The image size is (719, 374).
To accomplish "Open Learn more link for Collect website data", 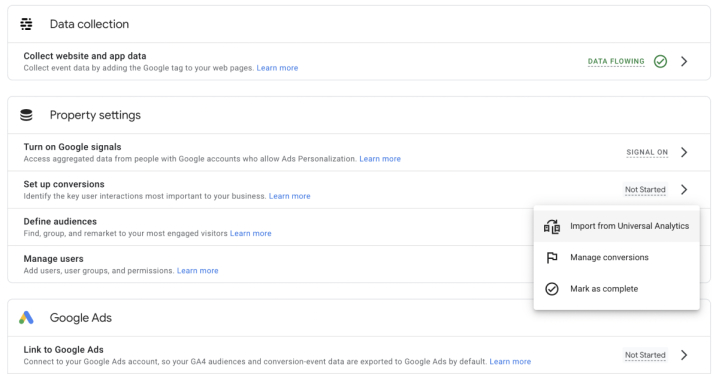I will tap(277, 68).
